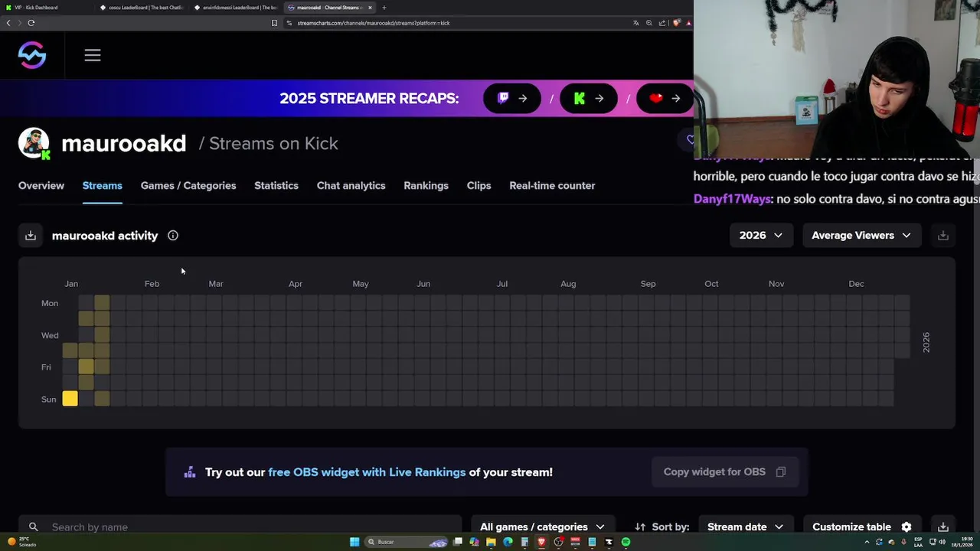Click the favorite heart icon beside channel title

[689, 139]
